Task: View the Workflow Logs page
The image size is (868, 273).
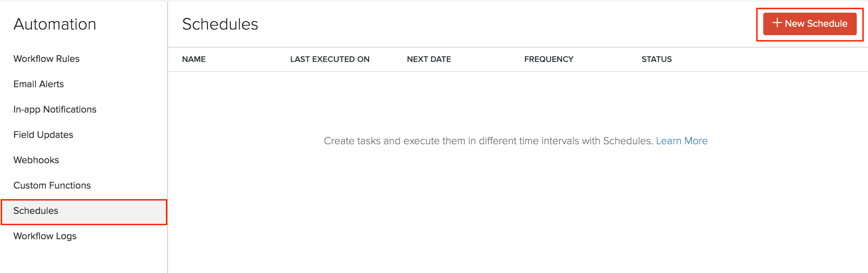Action: click(45, 236)
